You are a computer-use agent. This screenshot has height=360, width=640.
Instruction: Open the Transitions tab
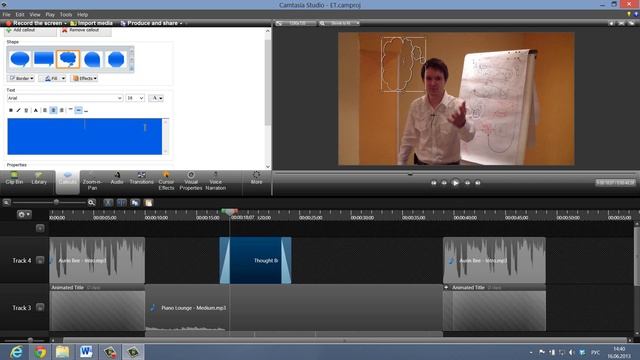click(x=141, y=179)
